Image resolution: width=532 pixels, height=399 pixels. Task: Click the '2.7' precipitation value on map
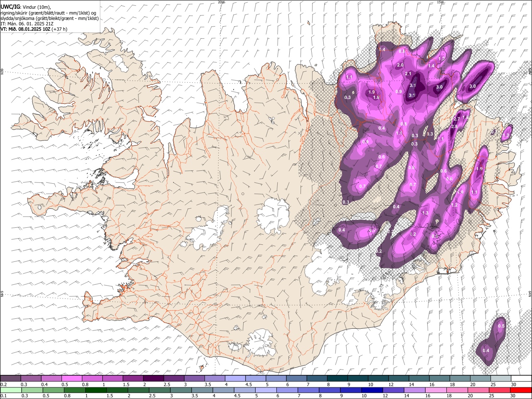[x=456, y=119]
